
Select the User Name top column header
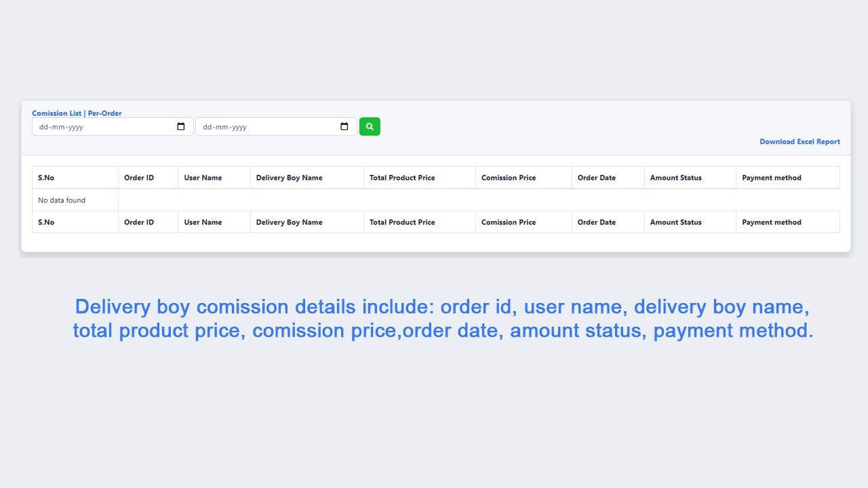pyautogui.click(x=203, y=178)
